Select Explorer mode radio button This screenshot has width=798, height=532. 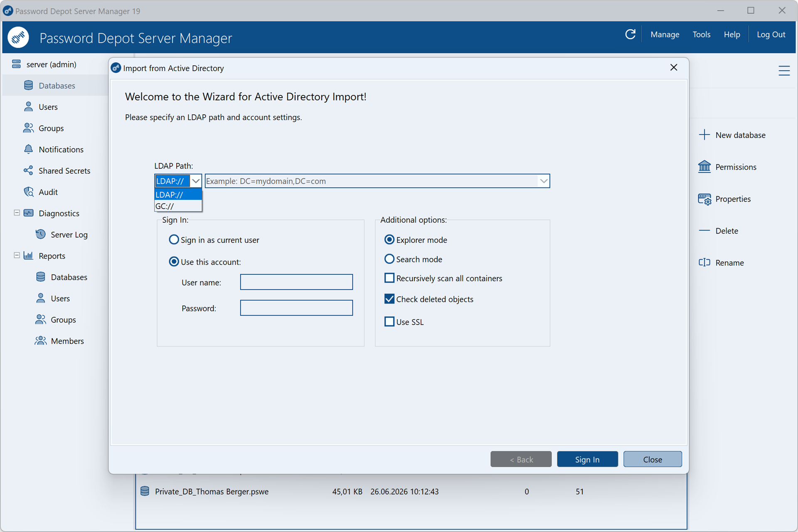(389, 239)
